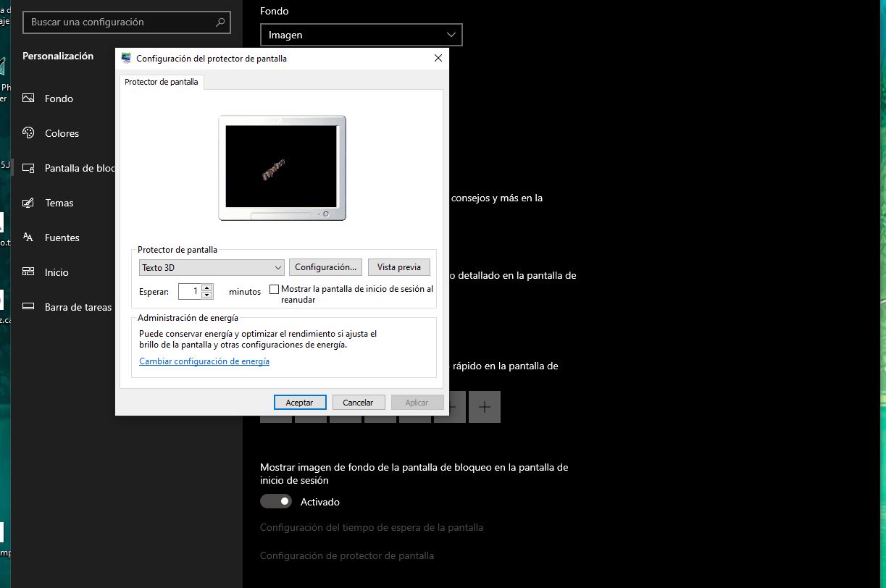Click the Temas brush icon
This screenshot has height=588, width=886.
[29, 203]
